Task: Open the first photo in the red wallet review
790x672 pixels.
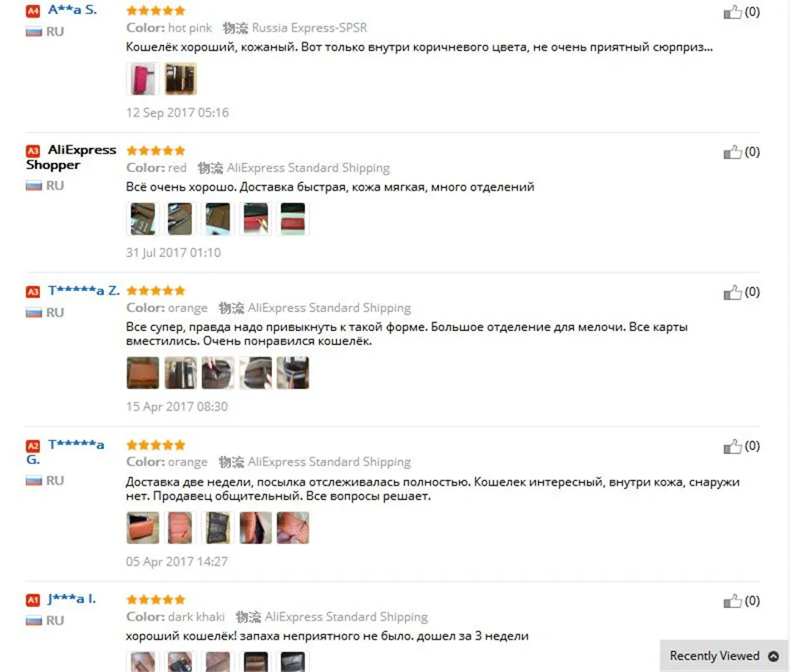Action: click(x=142, y=219)
